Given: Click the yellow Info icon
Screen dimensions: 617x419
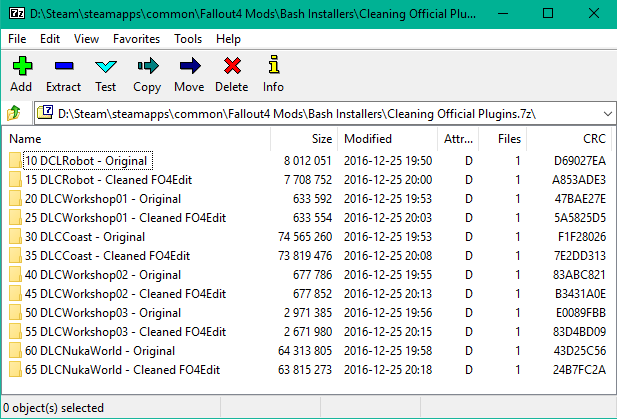Looking at the screenshot, I should coord(274,65).
